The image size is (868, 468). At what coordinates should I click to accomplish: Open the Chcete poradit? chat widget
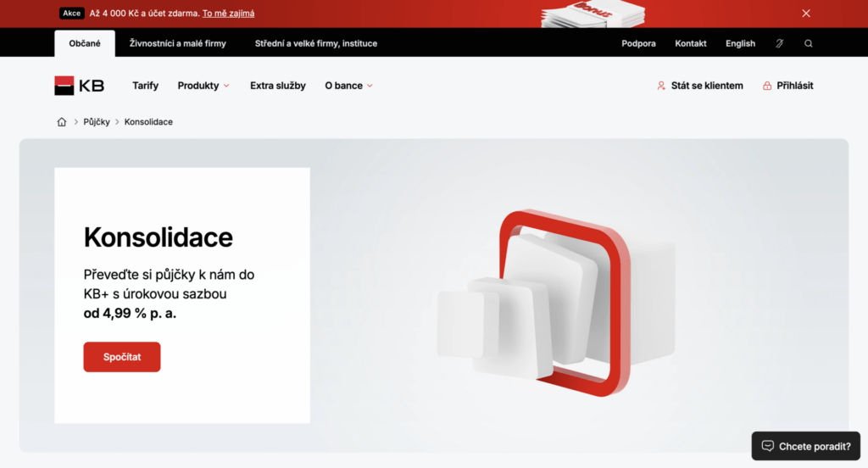click(x=805, y=446)
